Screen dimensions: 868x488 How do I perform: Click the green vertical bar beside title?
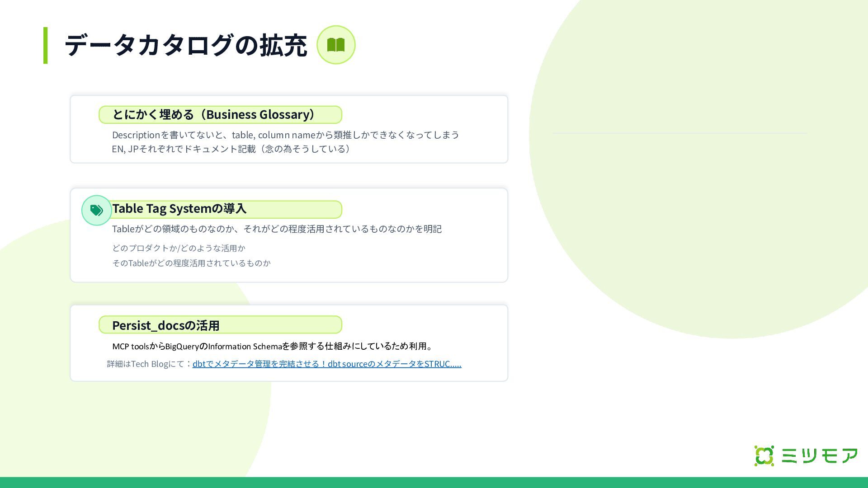45,45
